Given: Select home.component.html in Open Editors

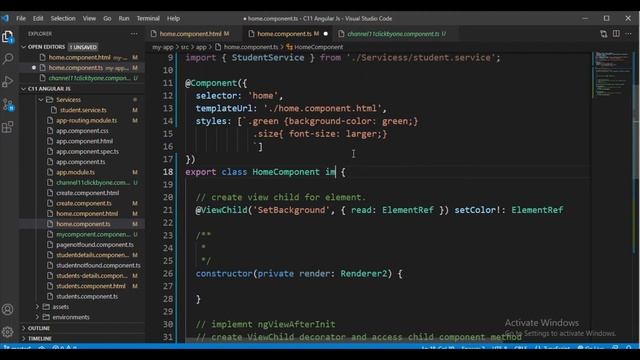Looking at the screenshot, I should tap(80, 58).
